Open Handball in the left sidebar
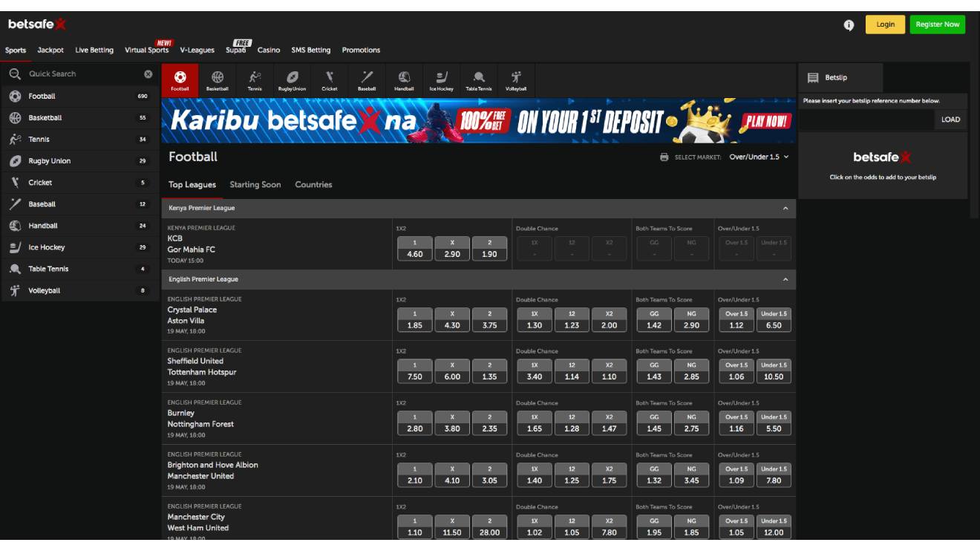The image size is (980, 551). (79, 226)
